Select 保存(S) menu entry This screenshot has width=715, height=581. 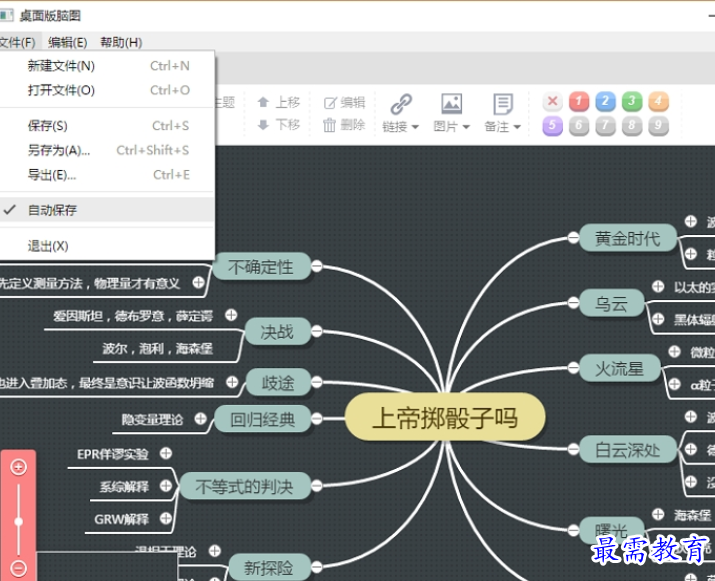pyautogui.click(x=107, y=125)
